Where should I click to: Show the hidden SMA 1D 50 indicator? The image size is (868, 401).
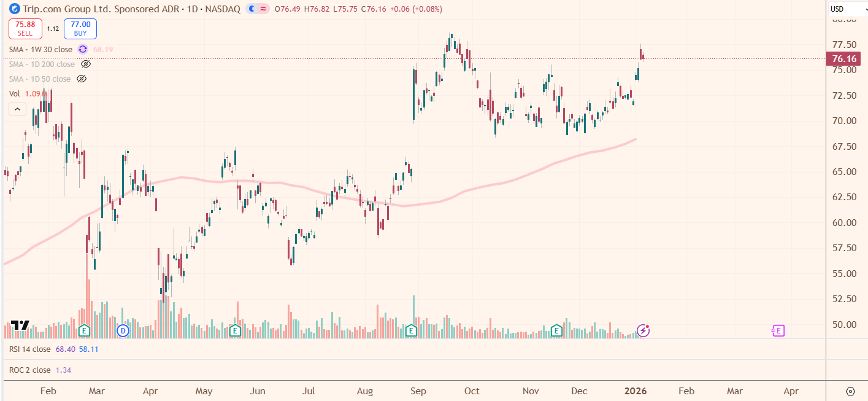(x=82, y=79)
